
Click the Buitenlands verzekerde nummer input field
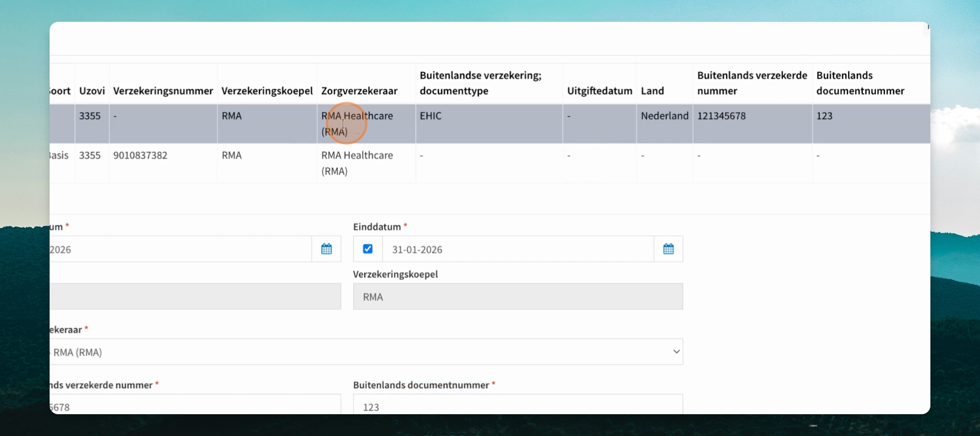195,405
